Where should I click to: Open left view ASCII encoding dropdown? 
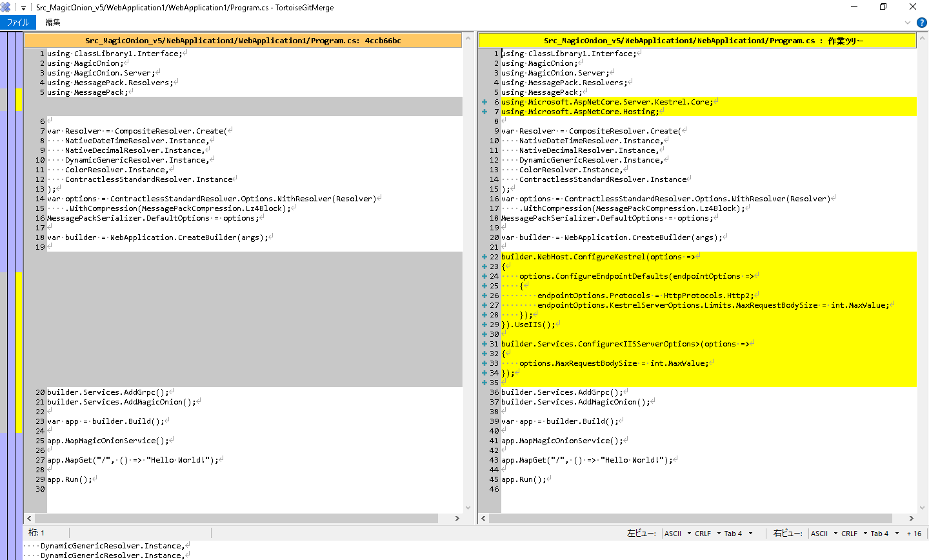pos(677,534)
